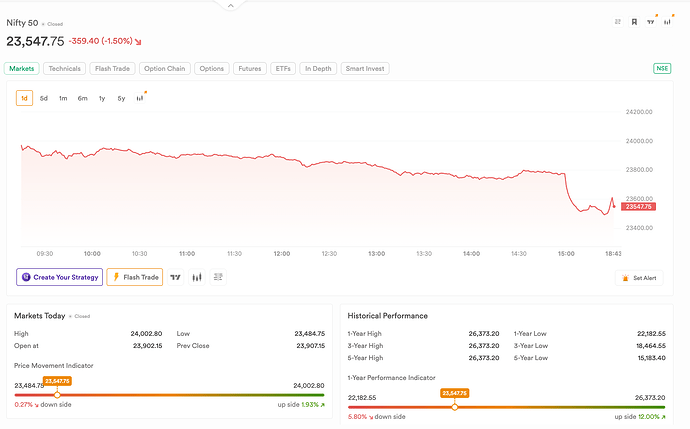This screenshot has height=429, width=690.
Task: Open the ETFs tab
Action: [283, 69]
